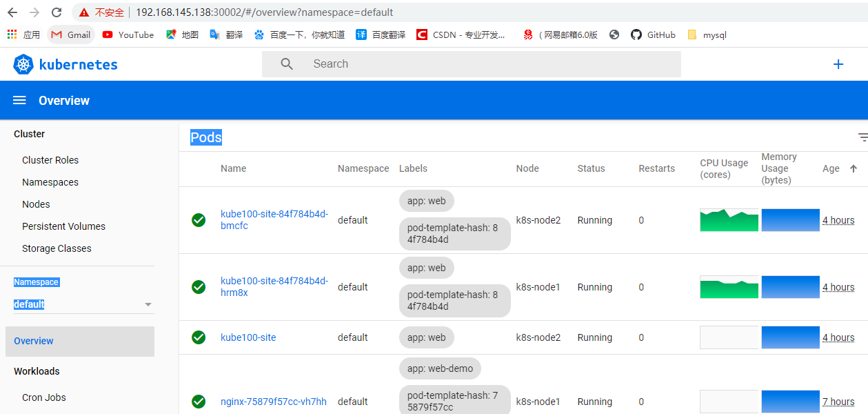This screenshot has height=414, width=868.
Task: Click the Age column header
Action: tap(831, 168)
